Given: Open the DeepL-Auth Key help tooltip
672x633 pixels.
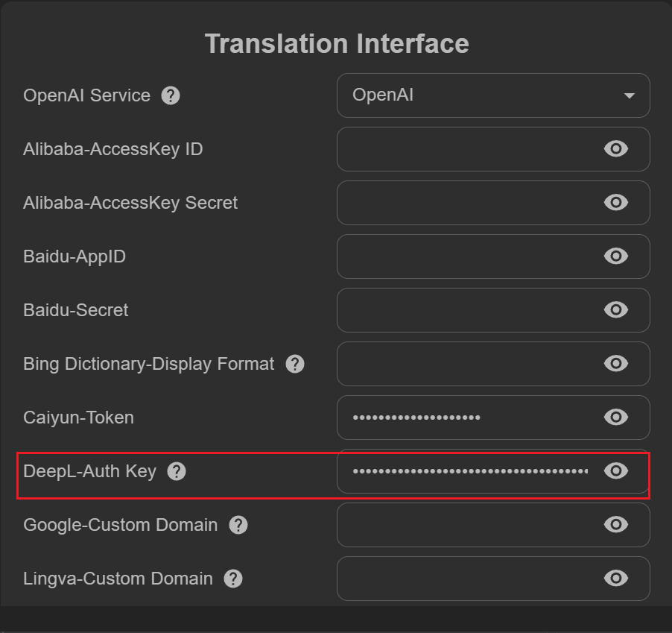Looking at the screenshot, I should coord(177,471).
